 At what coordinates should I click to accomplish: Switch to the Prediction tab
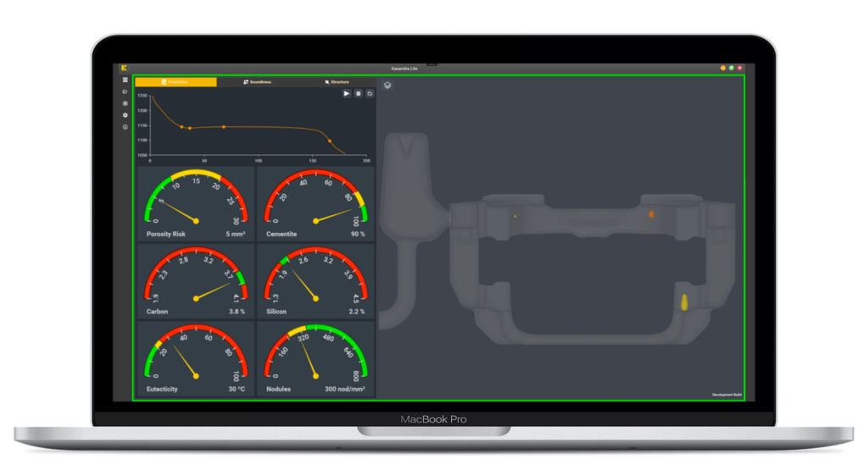pyautogui.click(x=175, y=82)
